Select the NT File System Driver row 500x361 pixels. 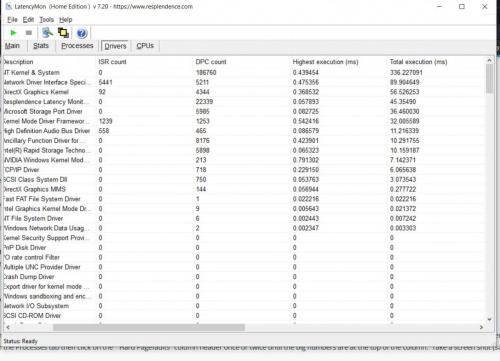[244, 218]
